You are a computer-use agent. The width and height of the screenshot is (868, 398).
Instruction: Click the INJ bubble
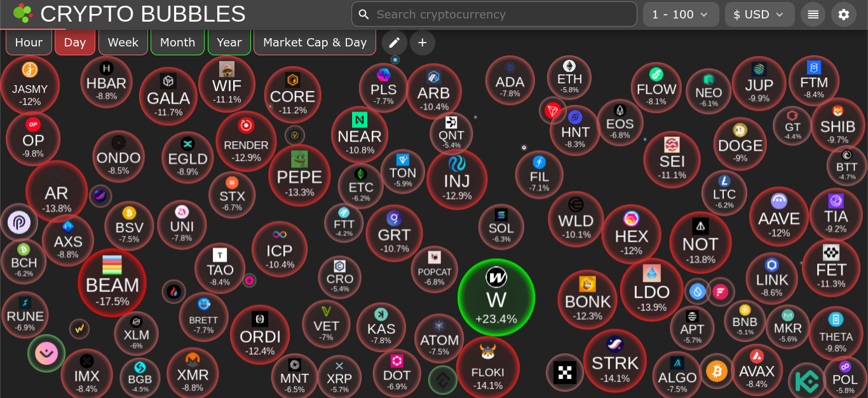[457, 179]
